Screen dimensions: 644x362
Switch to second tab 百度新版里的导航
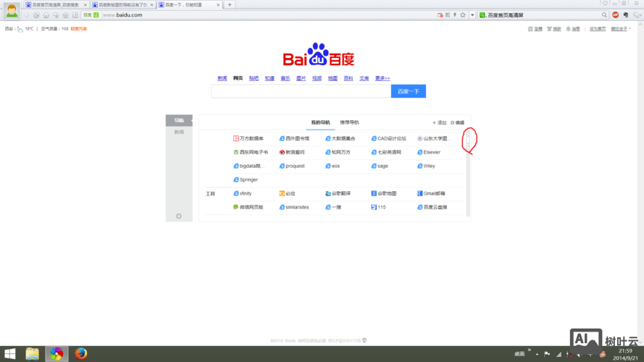pyautogui.click(x=122, y=5)
